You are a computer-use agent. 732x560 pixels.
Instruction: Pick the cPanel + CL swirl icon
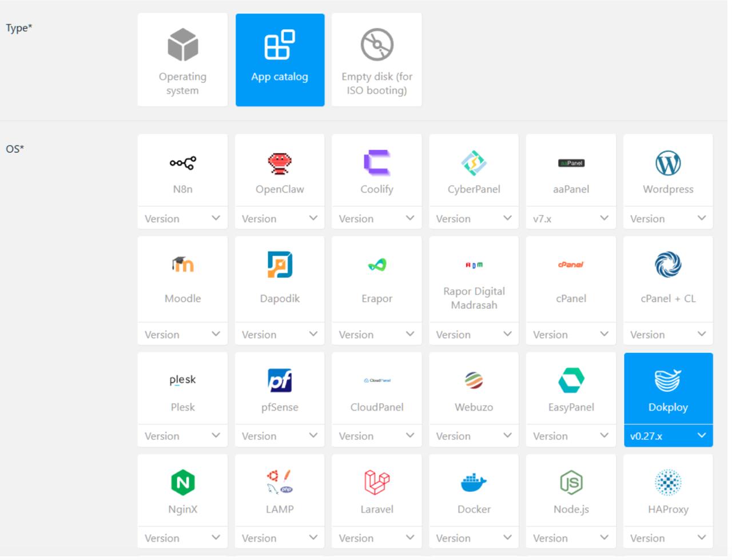[x=668, y=264]
